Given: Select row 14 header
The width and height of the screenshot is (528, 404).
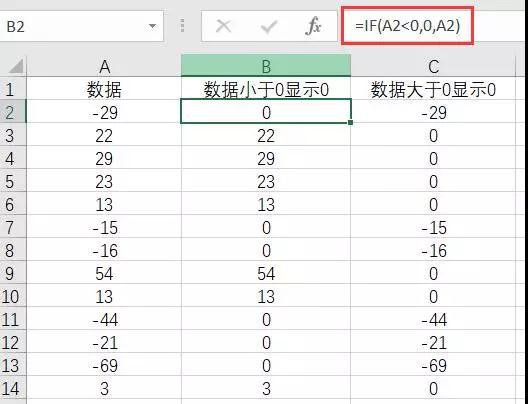Looking at the screenshot, I should (x=13, y=388).
